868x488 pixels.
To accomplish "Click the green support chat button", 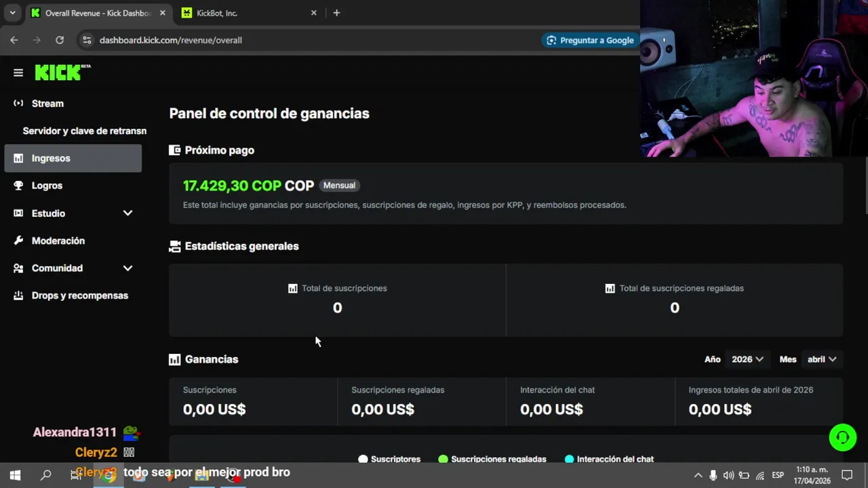I will tap(842, 437).
